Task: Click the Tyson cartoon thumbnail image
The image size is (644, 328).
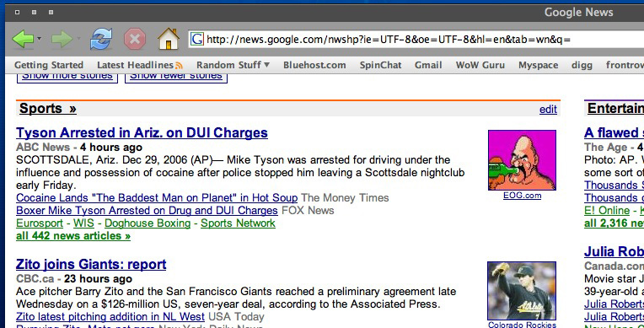Action: click(x=522, y=160)
